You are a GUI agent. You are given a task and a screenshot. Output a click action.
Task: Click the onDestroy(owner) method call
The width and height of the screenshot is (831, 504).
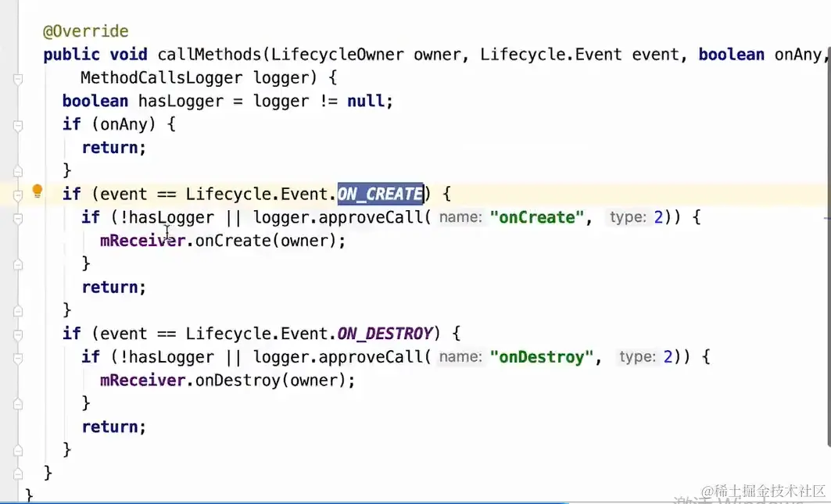point(270,381)
